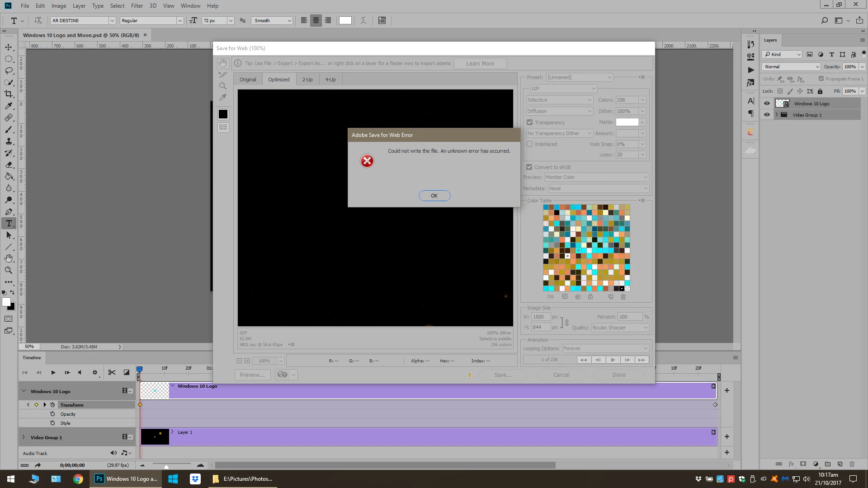
Task: Click the timeline scissors split icon
Action: [112, 372]
